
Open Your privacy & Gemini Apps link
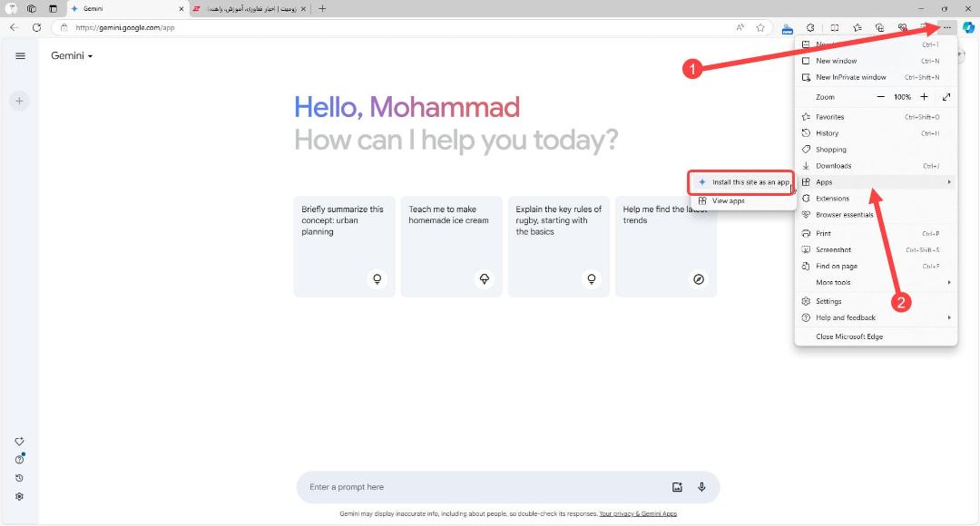(x=638, y=513)
